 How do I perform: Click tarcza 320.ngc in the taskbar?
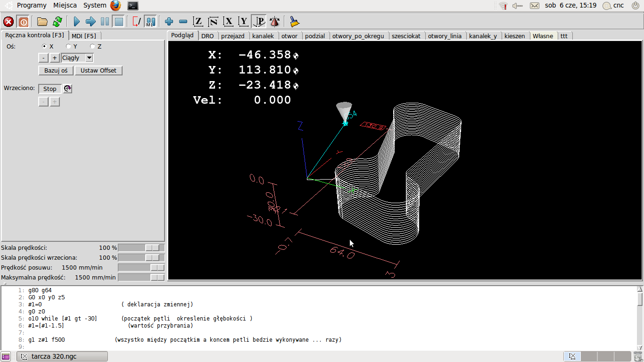[x=62, y=356]
